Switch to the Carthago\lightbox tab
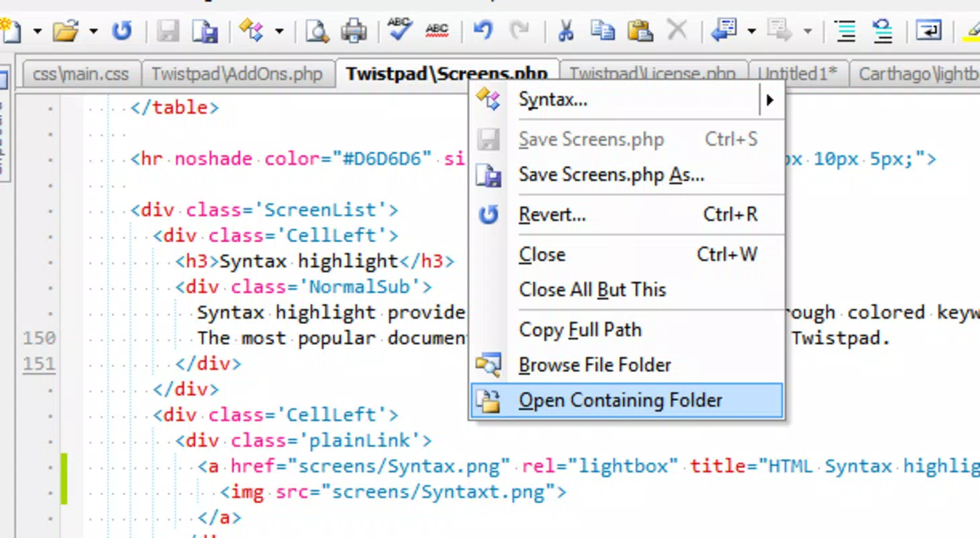Screen dimensions: 980x538 (915, 74)
